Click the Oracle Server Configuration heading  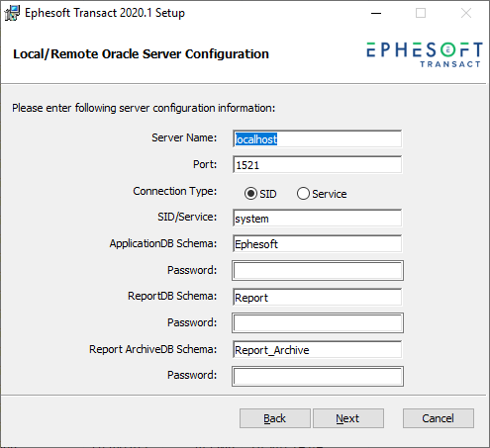point(141,54)
